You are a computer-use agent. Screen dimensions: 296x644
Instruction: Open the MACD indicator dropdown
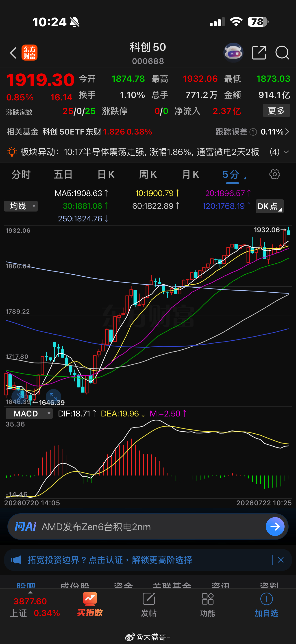pyautogui.click(x=29, y=413)
